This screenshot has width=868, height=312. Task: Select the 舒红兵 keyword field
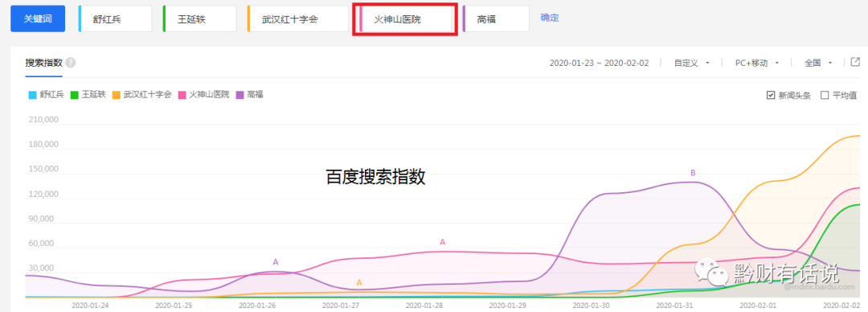[x=115, y=18]
